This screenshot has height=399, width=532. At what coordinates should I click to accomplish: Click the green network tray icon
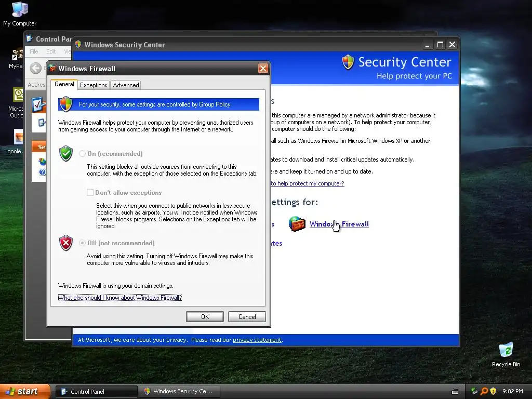click(x=474, y=391)
